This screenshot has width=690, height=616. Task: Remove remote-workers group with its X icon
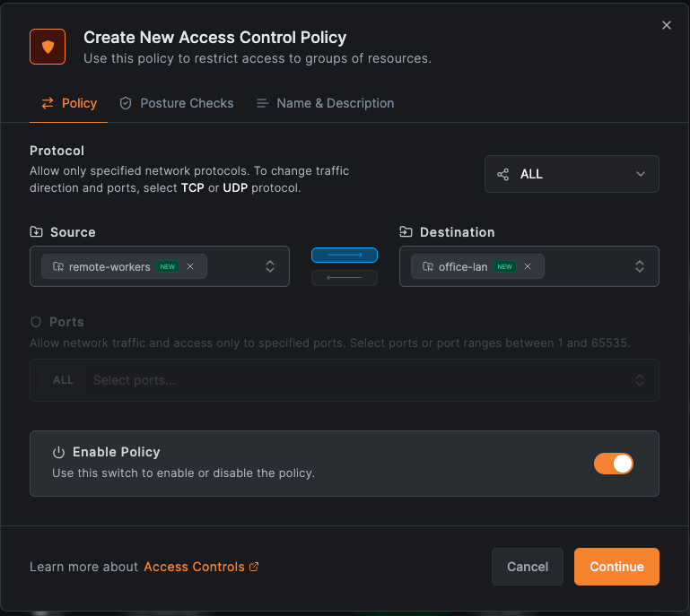190,266
